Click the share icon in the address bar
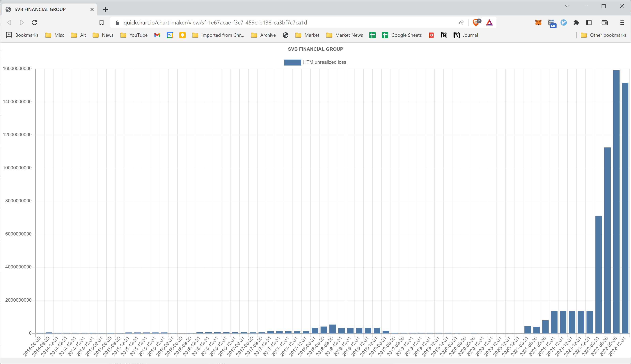 (460, 23)
